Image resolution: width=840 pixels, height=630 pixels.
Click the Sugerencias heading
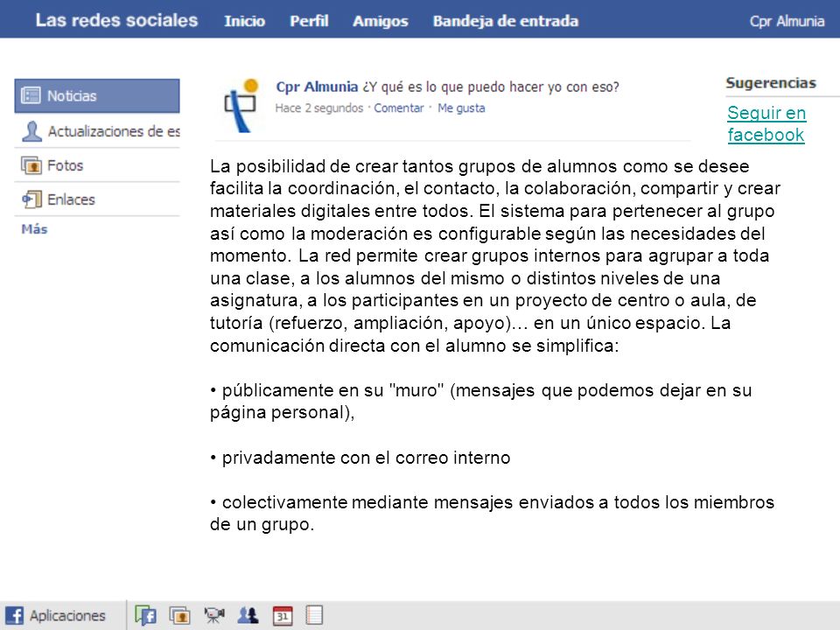click(771, 83)
